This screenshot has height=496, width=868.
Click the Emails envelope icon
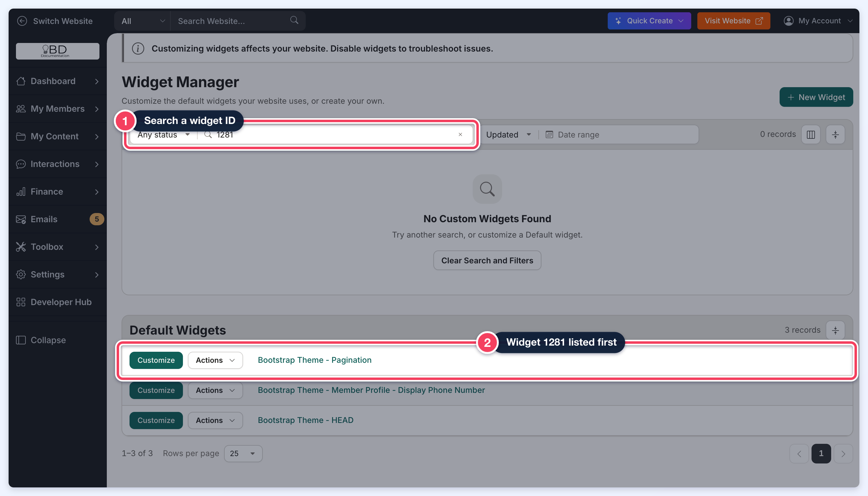point(21,219)
